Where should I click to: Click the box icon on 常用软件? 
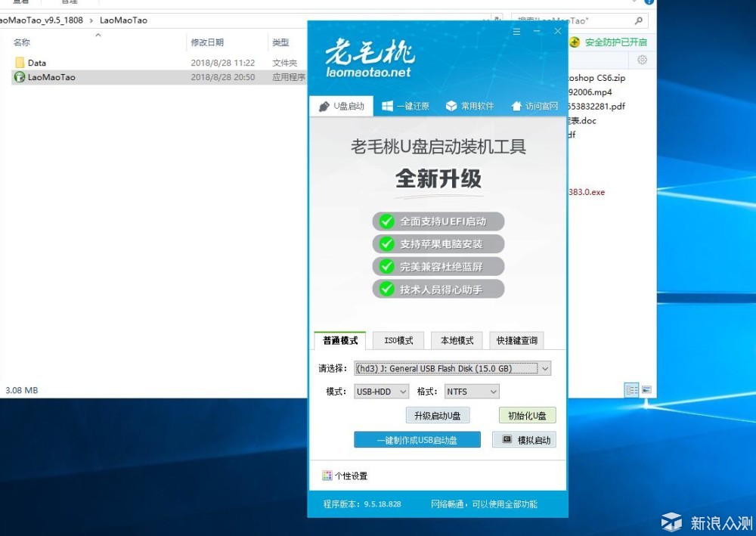click(x=451, y=106)
